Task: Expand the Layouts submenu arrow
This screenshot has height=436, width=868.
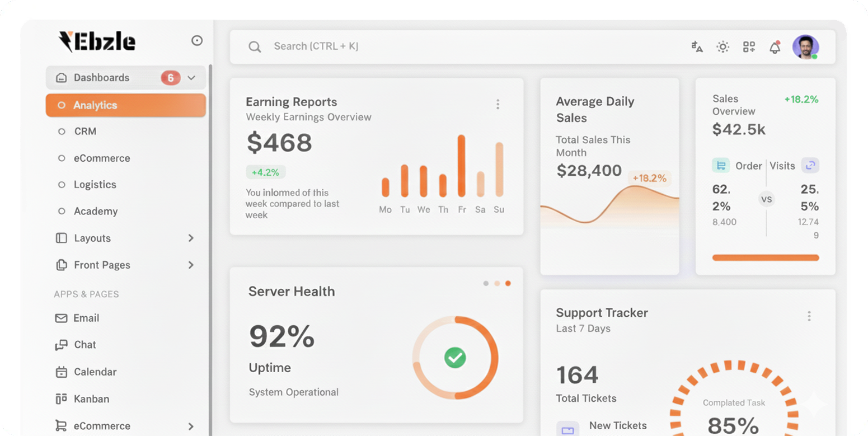Action: [x=191, y=238]
